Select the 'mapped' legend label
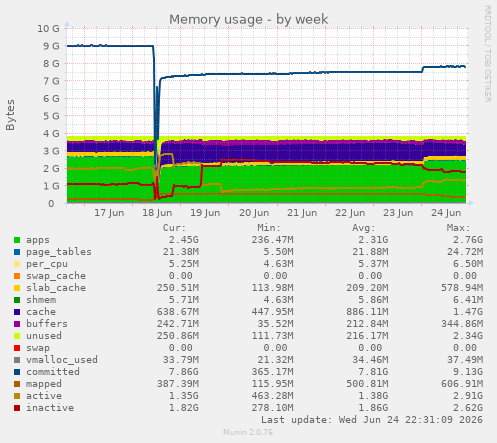 [44, 384]
